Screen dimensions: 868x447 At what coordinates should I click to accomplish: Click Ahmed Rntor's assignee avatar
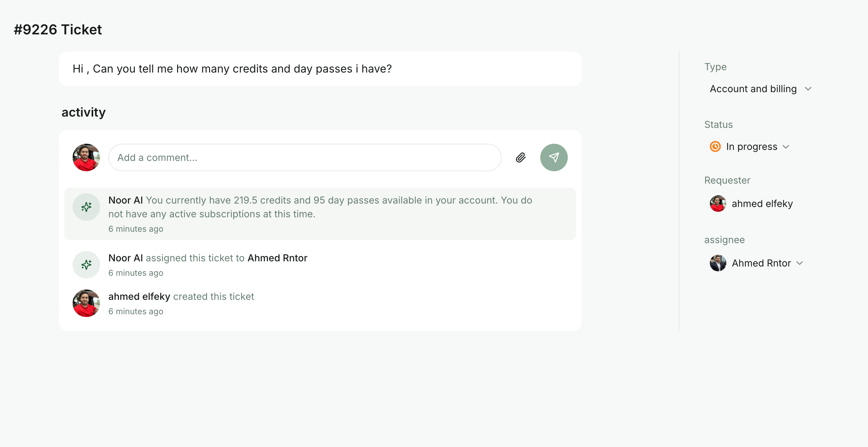click(x=718, y=263)
